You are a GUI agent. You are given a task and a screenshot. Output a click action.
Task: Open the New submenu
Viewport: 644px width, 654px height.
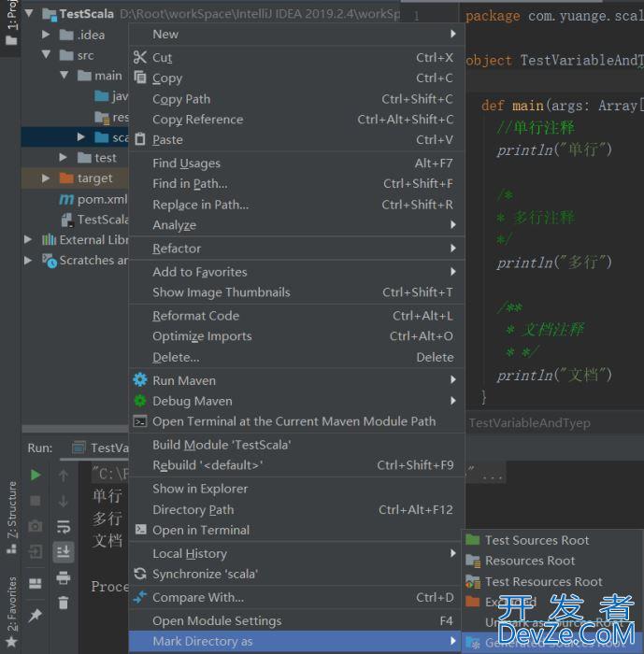click(296, 35)
